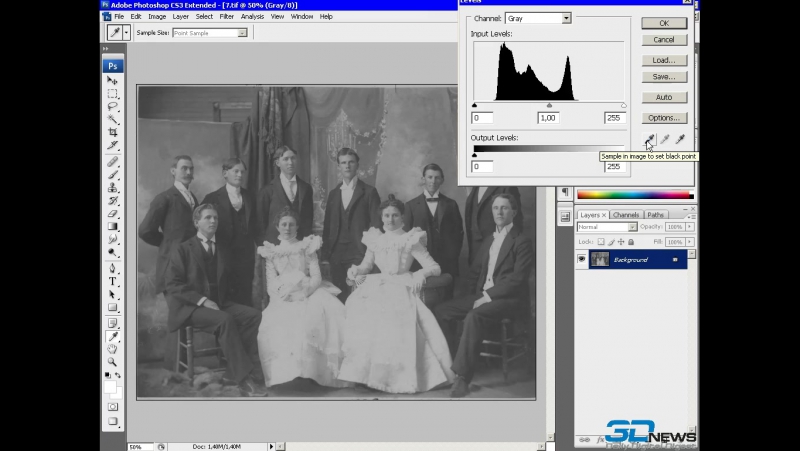800x451 pixels.
Task: Click the Load... button
Action: [x=664, y=60]
